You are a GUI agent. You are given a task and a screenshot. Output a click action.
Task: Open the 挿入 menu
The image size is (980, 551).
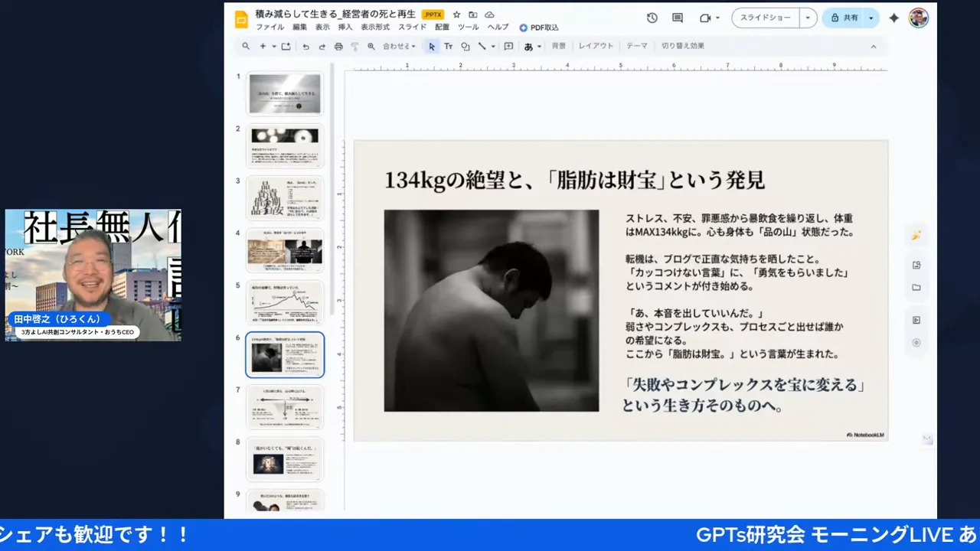[345, 28]
